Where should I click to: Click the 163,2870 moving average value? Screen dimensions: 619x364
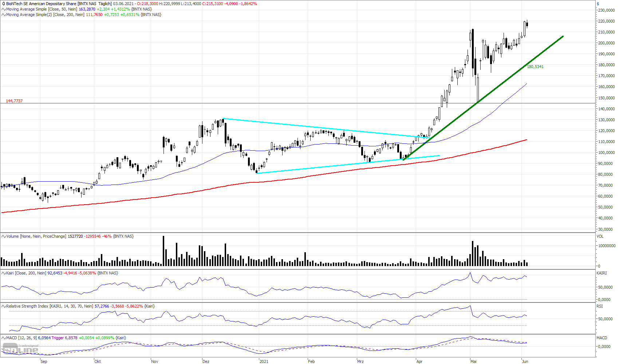tap(87, 9)
